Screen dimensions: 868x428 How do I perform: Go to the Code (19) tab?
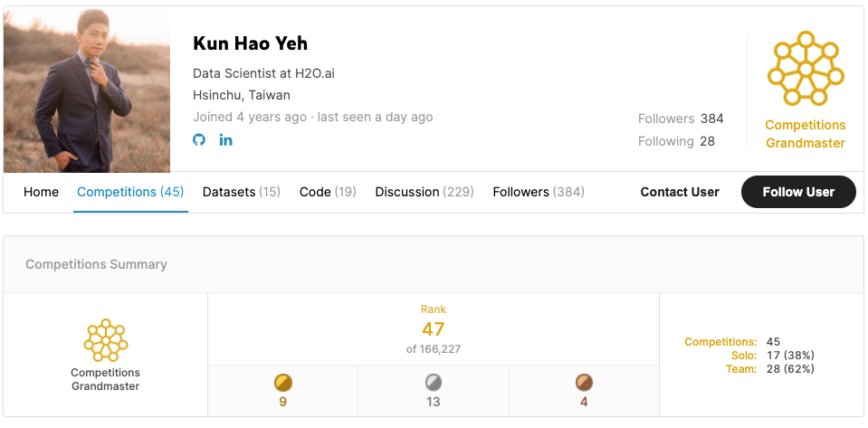tap(328, 192)
